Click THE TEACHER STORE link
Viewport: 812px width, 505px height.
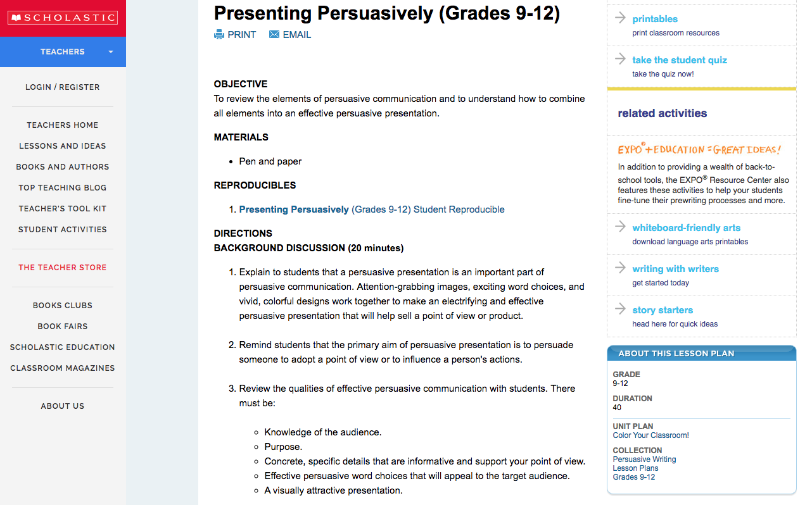[x=62, y=267]
